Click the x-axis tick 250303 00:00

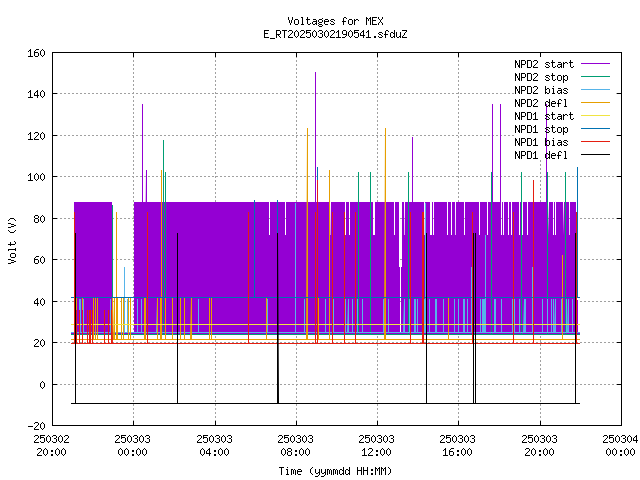(133, 446)
